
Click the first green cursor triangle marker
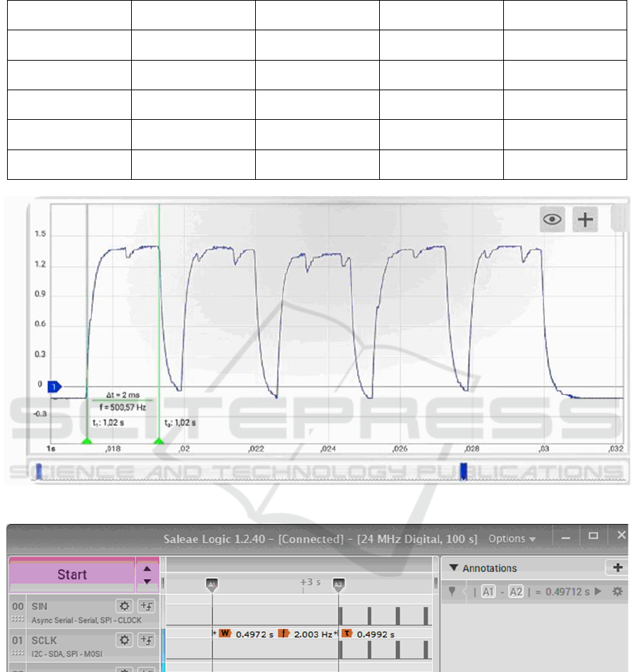87,441
